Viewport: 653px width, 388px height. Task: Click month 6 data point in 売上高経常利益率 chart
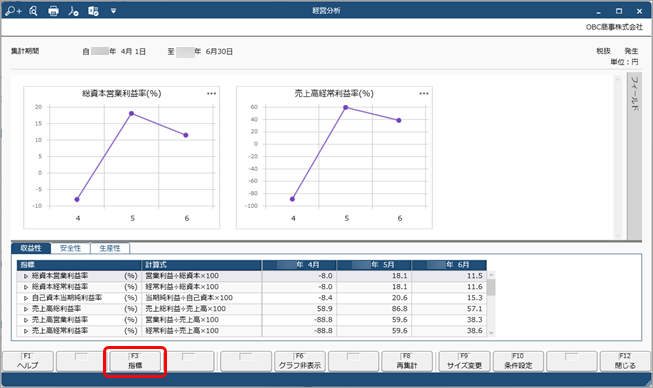click(x=399, y=120)
